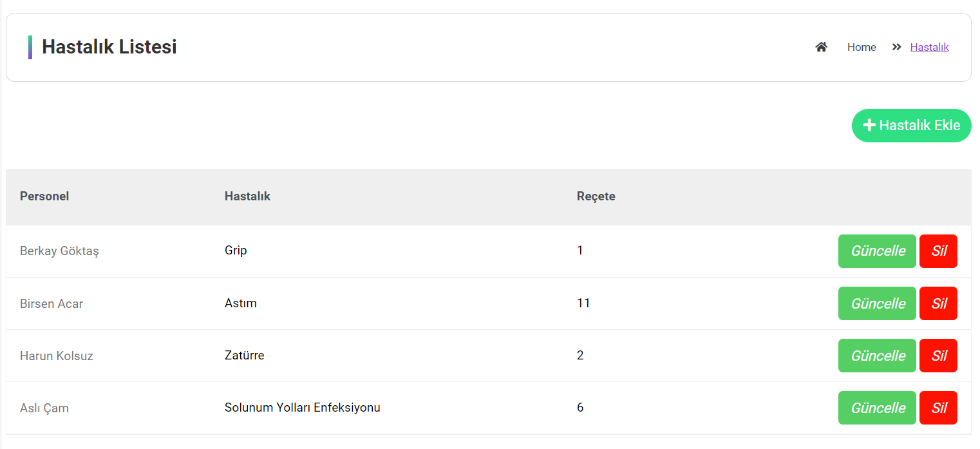Select the Home breadcrumb item
The image size is (980, 449).
862,47
